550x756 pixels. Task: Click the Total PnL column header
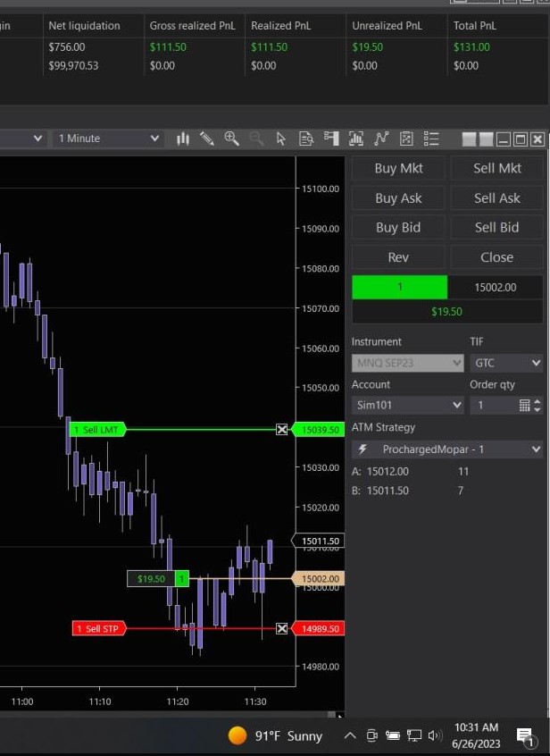474,26
